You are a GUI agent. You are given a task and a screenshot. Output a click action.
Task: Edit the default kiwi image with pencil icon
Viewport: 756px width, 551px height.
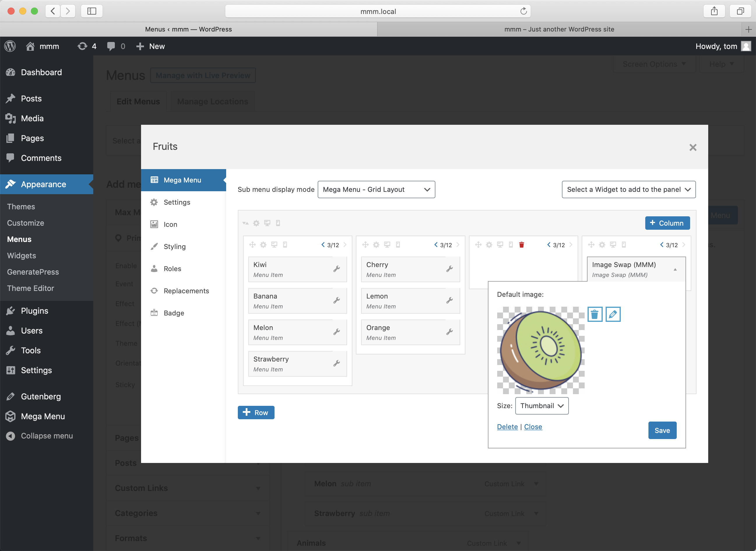613,314
